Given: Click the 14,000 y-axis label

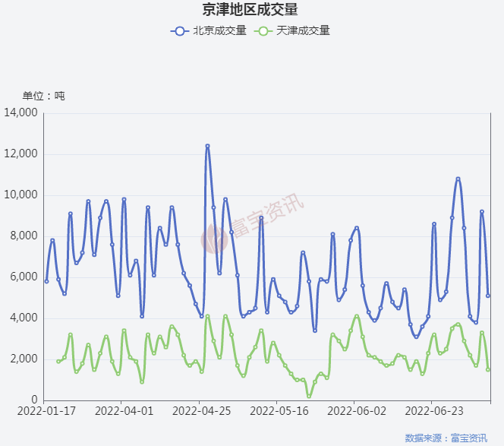Looking at the screenshot, I should pyautogui.click(x=21, y=113).
